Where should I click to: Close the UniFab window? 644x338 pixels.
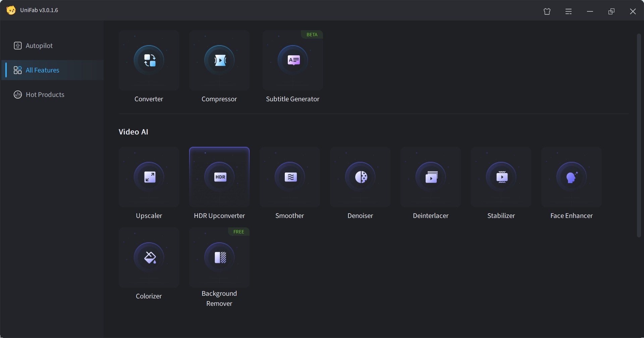click(x=633, y=11)
